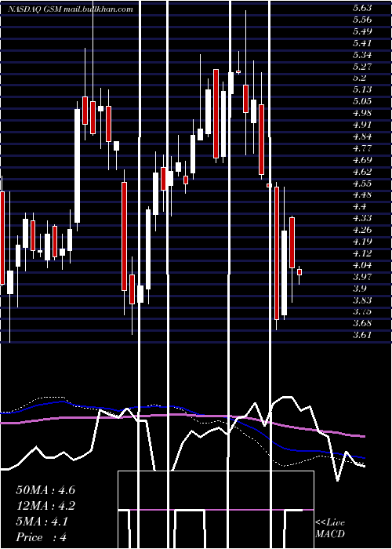Click the 5.34 axis value

click(x=362, y=55)
